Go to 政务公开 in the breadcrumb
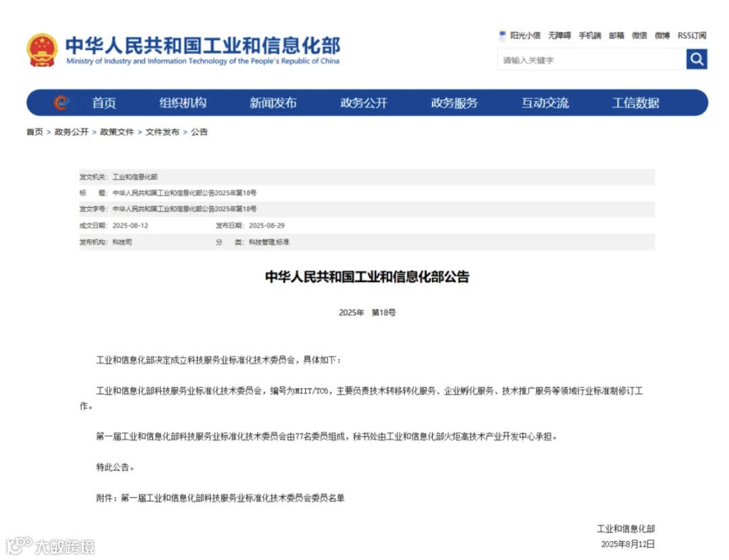Screen dimensions: 729x560 72,132
